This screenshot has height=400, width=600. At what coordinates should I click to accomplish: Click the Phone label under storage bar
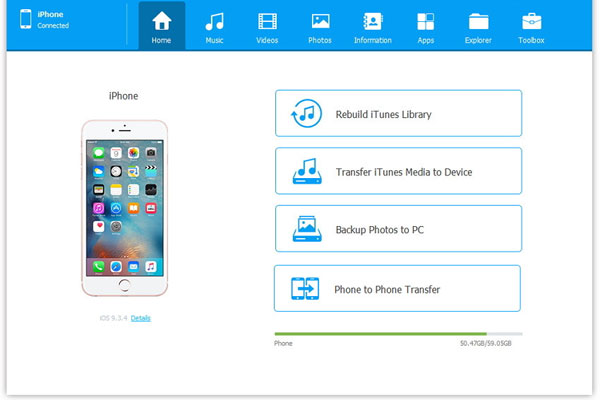pos(283,343)
